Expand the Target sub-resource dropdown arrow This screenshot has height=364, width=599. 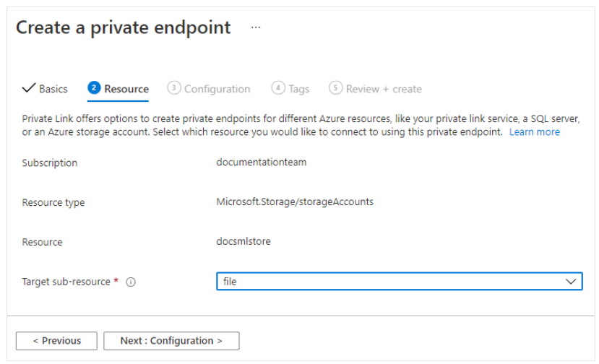(570, 282)
